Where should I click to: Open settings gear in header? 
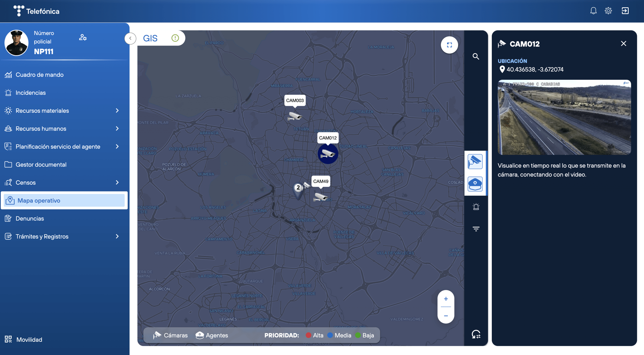coord(608,11)
